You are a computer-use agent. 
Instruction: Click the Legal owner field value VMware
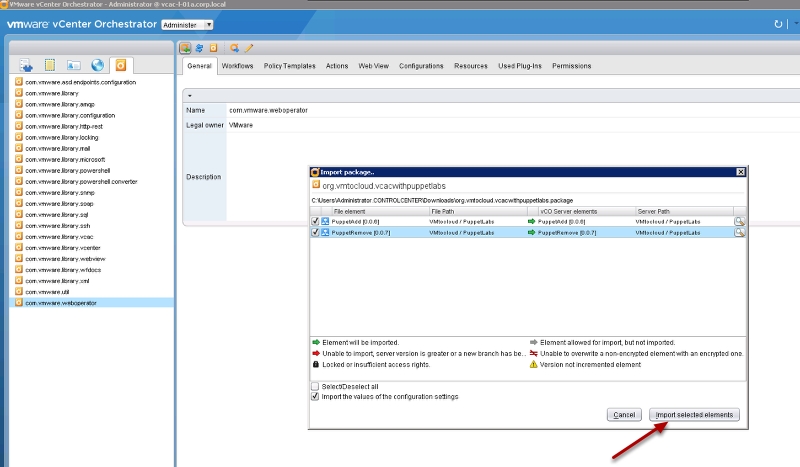click(241, 125)
